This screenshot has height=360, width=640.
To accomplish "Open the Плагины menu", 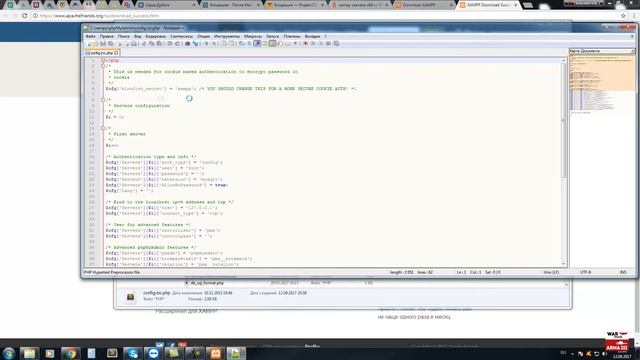I will (291, 36).
